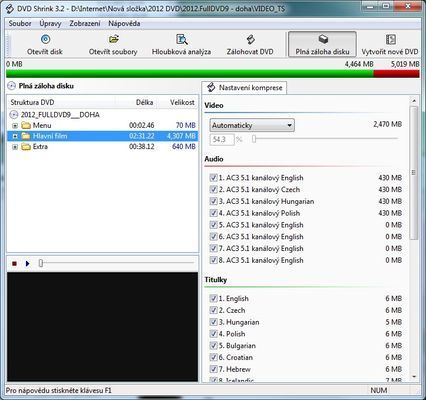Toggle audio track 5 English checkbox
426x400 pixels.
click(213, 225)
